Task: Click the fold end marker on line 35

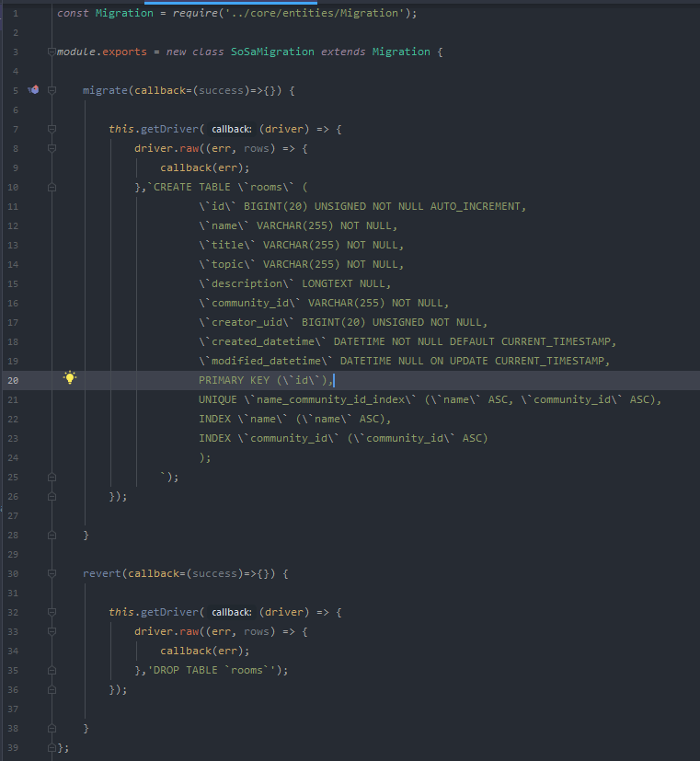Action: [x=52, y=670]
